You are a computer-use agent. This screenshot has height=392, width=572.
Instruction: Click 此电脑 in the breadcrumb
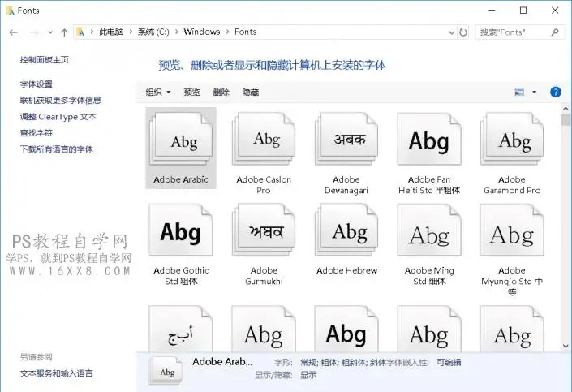111,32
